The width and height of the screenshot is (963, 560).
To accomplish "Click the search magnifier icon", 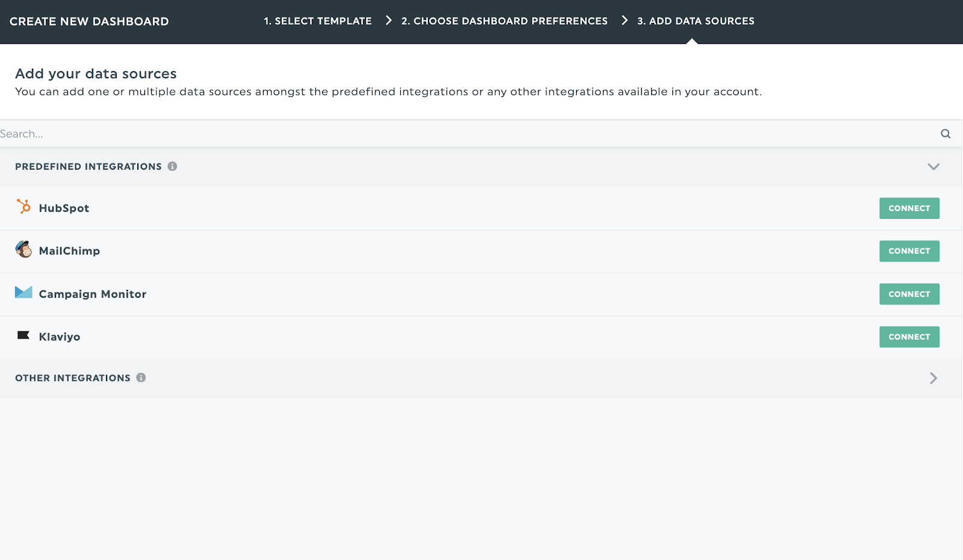I will pyautogui.click(x=946, y=134).
